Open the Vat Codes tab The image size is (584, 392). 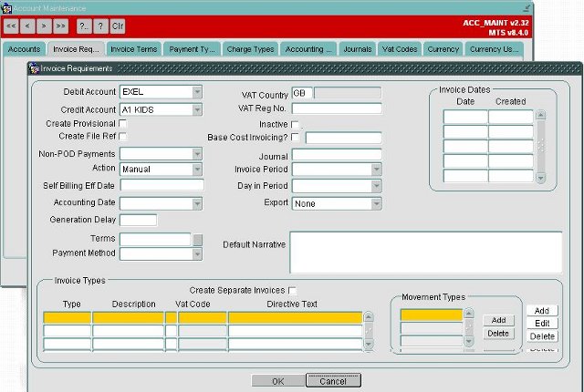400,49
